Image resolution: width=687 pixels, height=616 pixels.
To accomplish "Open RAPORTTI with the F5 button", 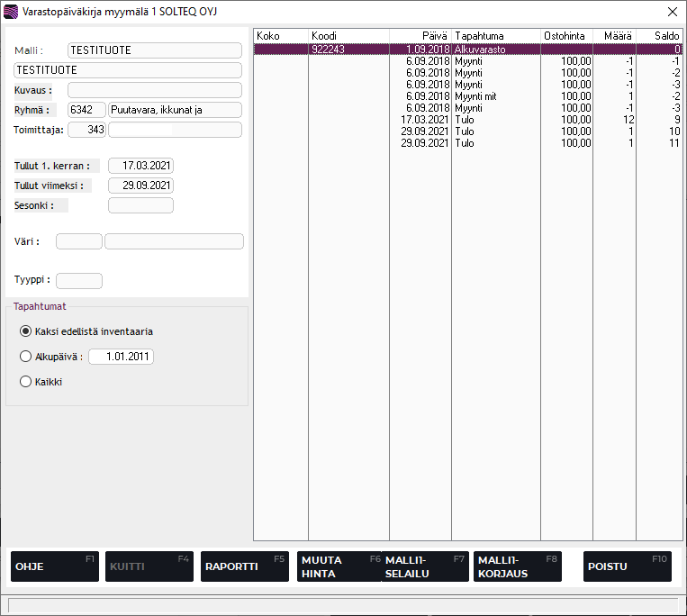I will pos(245,566).
